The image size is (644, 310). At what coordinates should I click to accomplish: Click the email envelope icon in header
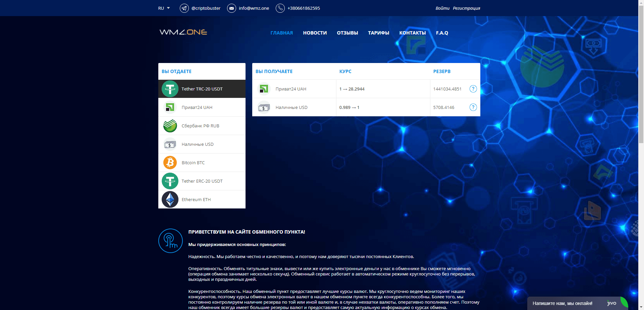coord(231,8)
